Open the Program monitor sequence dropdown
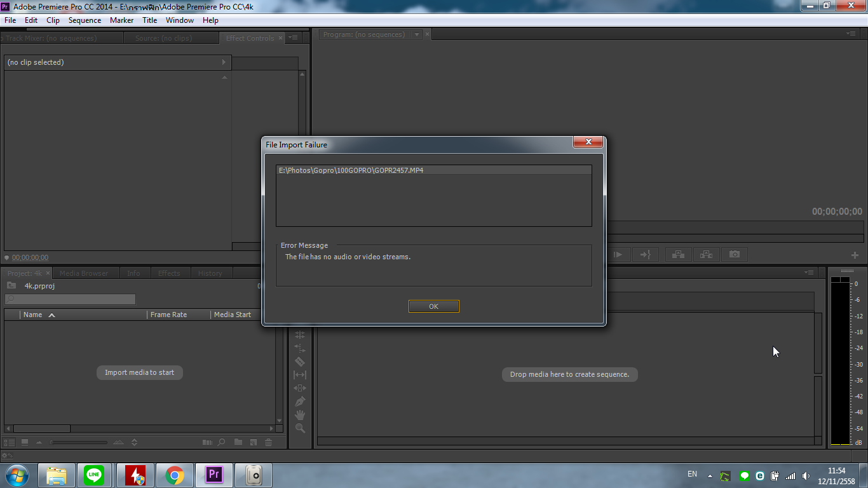Image resolution: width=868 pixels, height=488 pixels. 416,34
